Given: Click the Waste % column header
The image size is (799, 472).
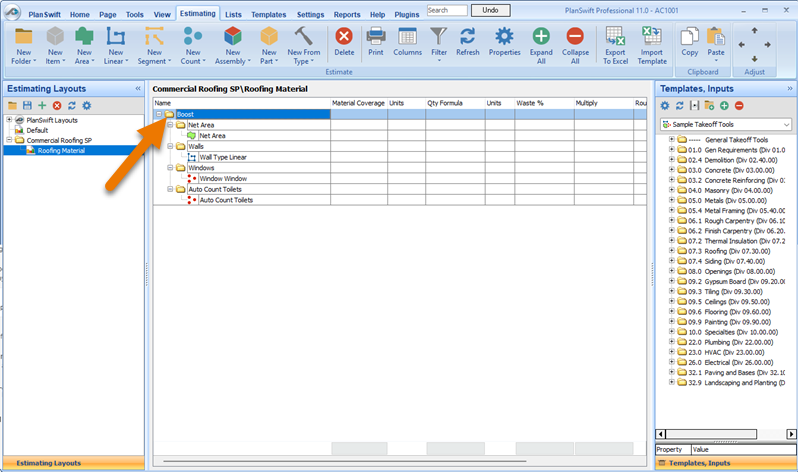Looking at the screenshot, I should point(544,103).
